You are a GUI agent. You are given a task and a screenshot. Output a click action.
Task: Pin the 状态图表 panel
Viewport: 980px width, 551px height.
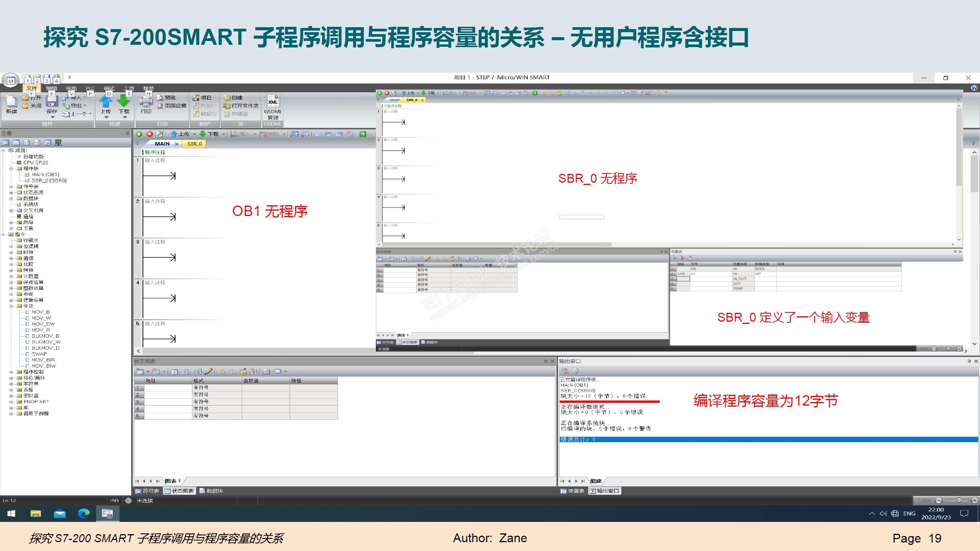pos(546,361)
